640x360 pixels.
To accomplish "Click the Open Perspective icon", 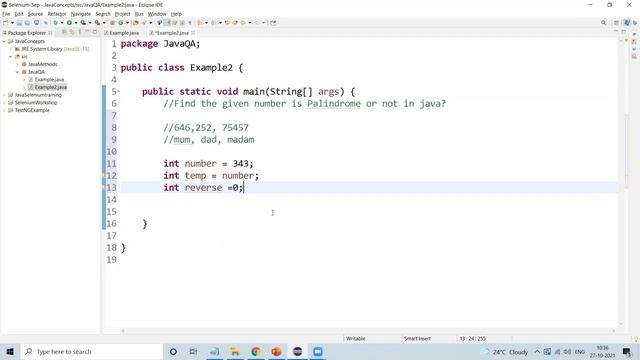I will pyautogui.click(x=617, y=23).
